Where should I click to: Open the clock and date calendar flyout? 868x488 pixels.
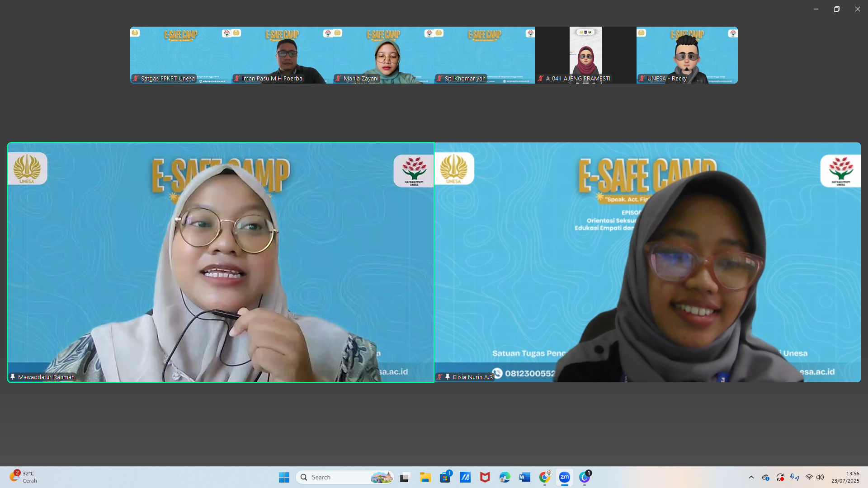click(845, 477)
